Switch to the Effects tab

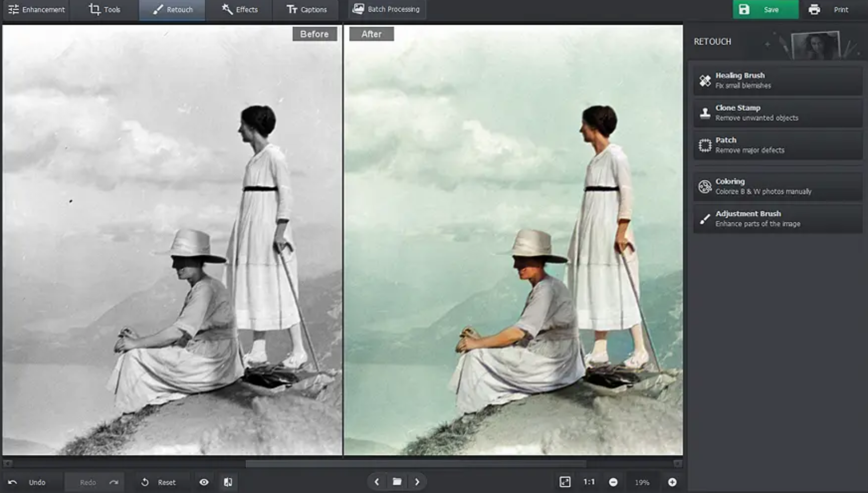(x=240, y=9)
